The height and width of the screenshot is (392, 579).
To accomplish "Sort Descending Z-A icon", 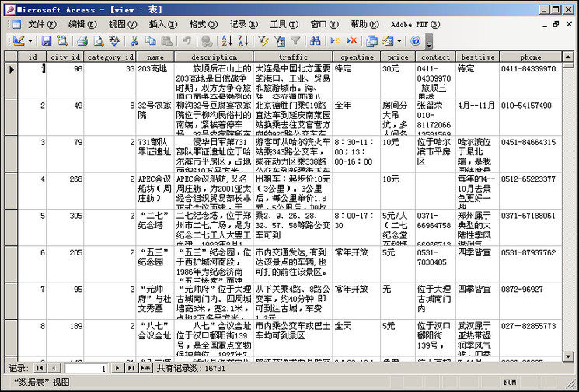I will tap(242, 41).
